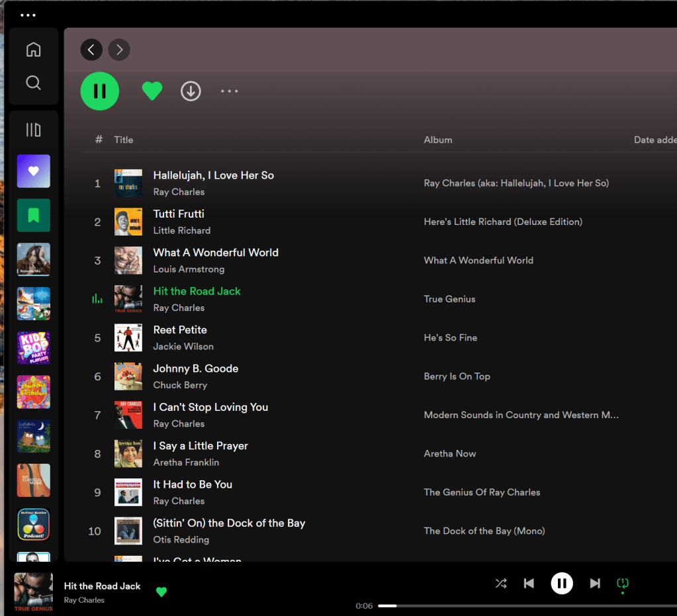Toggle shuffle in the player controls
The width and height of the screenshot is (677, 616).
[x=501, y=584]
